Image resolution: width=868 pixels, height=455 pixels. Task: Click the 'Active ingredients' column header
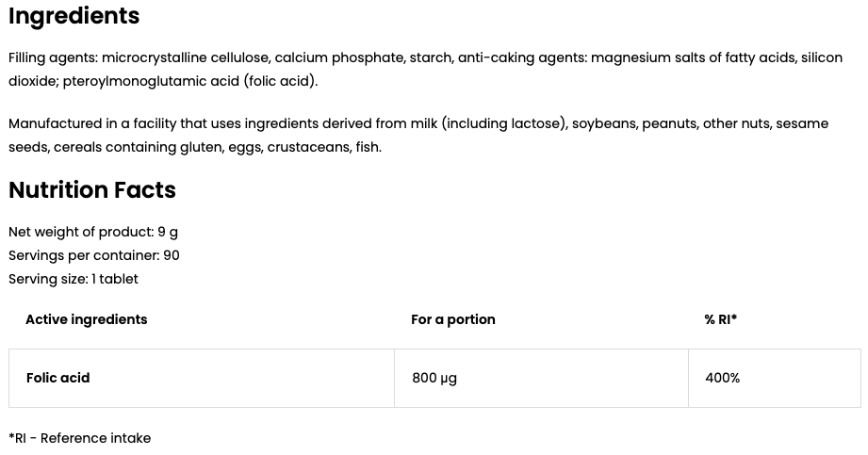pyautogui.click(x=86, y=319)
